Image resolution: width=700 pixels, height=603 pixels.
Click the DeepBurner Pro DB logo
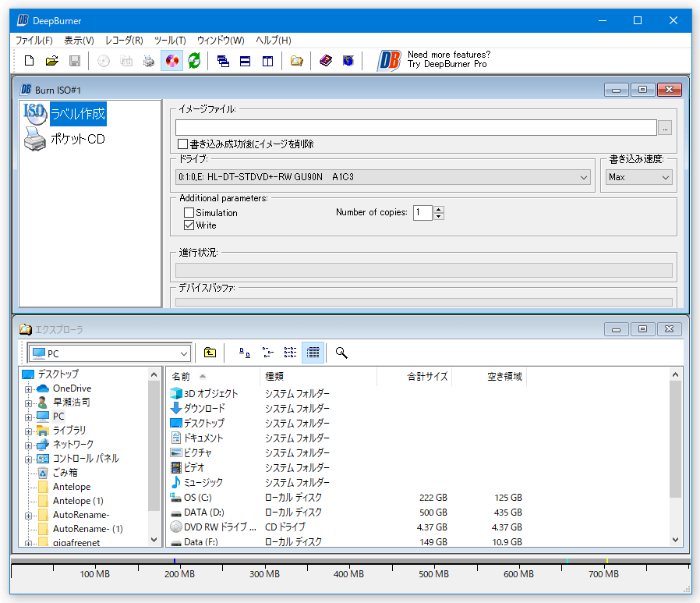coord(389,61)
